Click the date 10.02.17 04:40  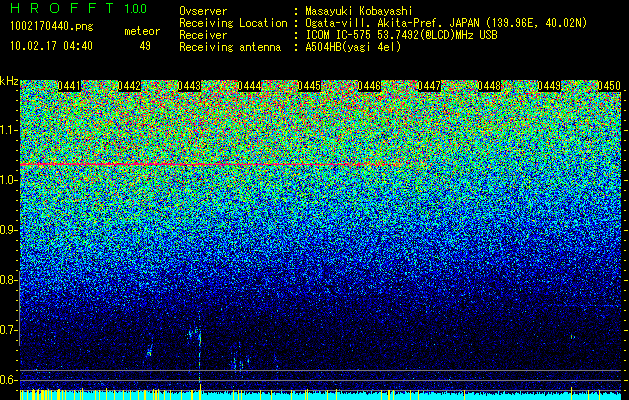(x=51, y=46)
